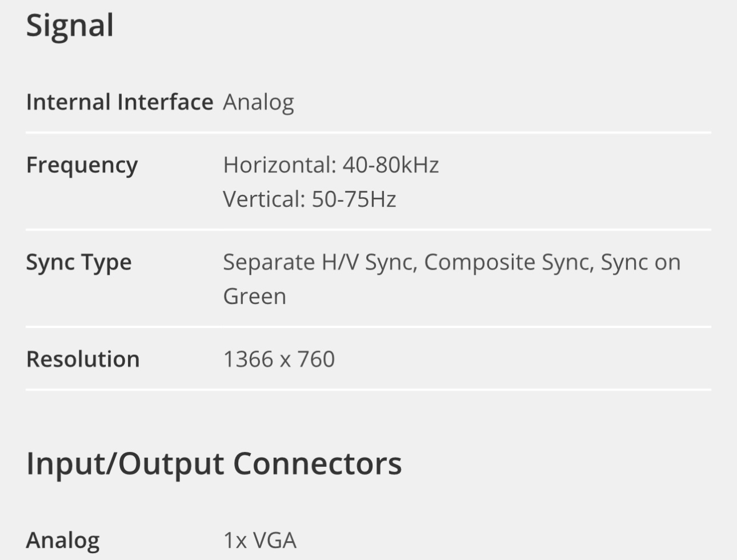Click the Sync on text ending the line
The height and width of the screenshot is (560, 737).
[x=640, y=262]
